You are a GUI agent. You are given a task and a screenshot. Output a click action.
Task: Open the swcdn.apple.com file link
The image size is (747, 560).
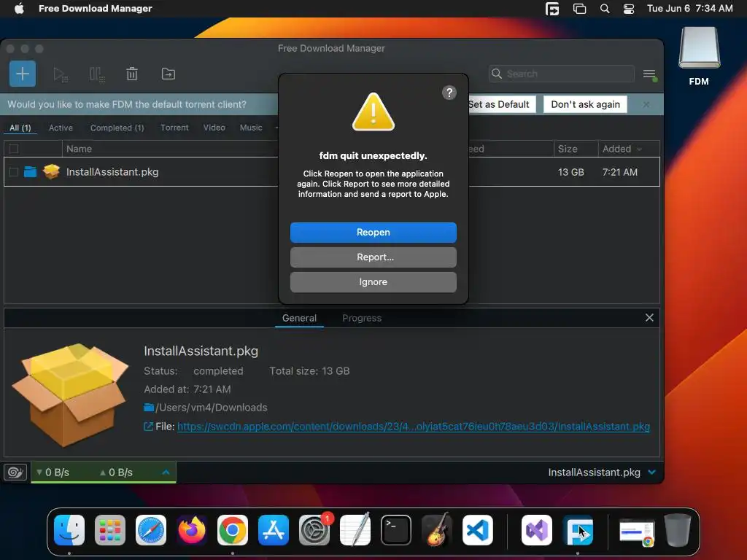click(x=414, y=426)
